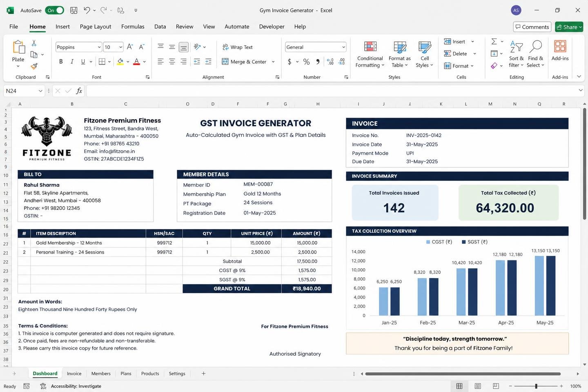Viewport: 588px width, 392px height.
Task: Open Sort & Filter options
Action: point(516,54)
